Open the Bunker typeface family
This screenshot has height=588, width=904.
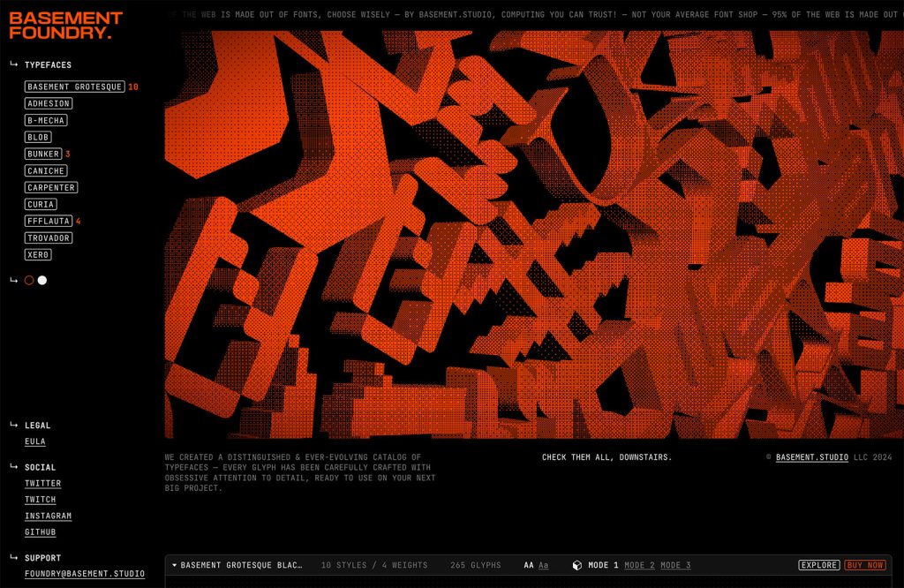(x=43, y=154)
